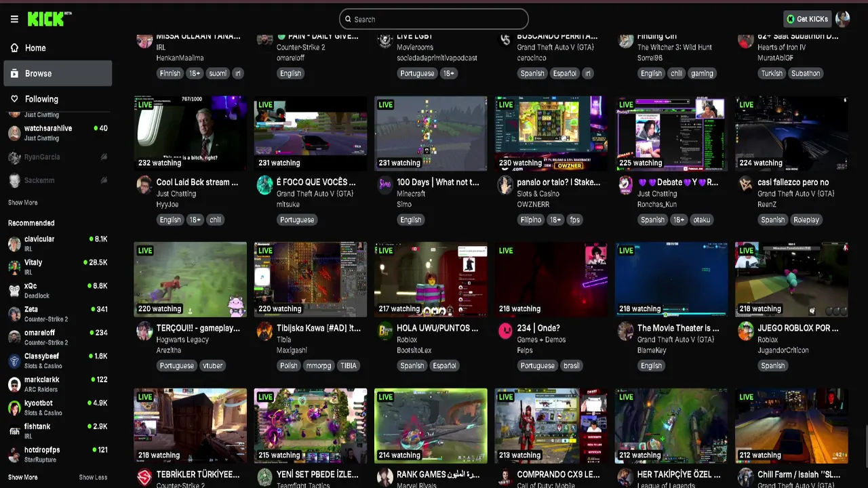Open kyootbot avatar in sidebar
The width and height of the screenshot is (868, 488).
tap(14, 408)
